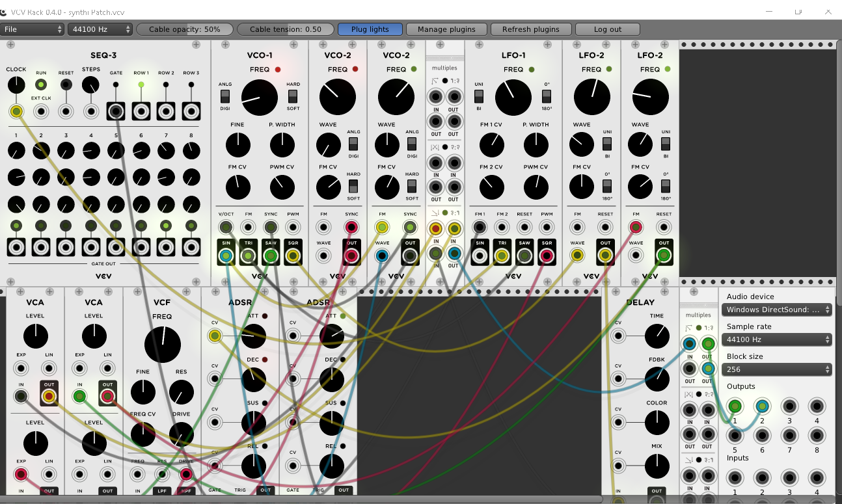Click the VCO-2 OUT jack with red plug
Image resolution: width=842 pixels, height=504 pixels.
tap(351, 256)
